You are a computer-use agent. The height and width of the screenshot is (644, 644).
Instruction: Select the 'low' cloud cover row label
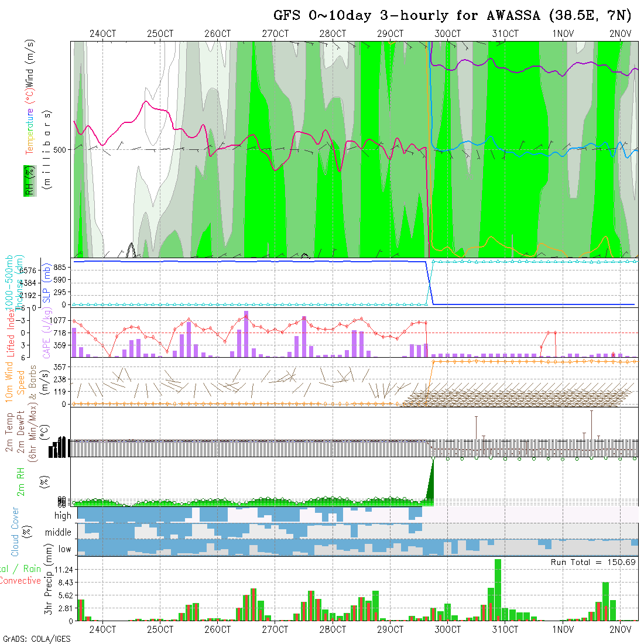point(64,549)
